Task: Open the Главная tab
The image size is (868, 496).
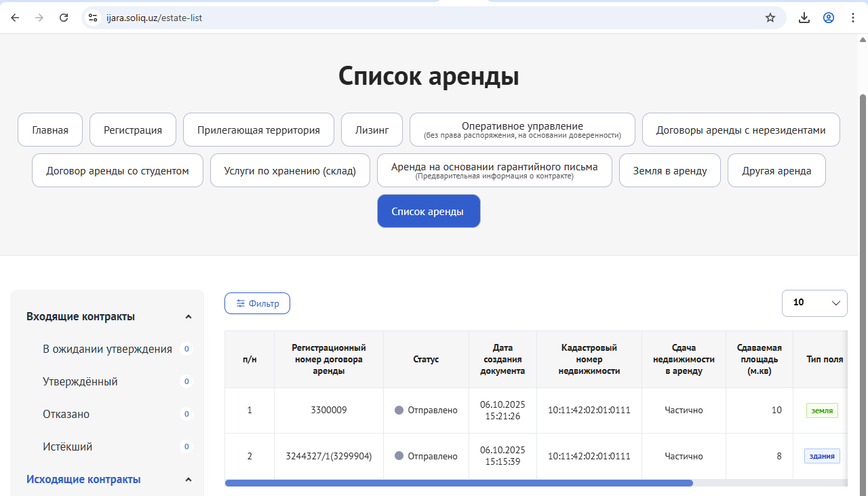Action: pos(50,130)
